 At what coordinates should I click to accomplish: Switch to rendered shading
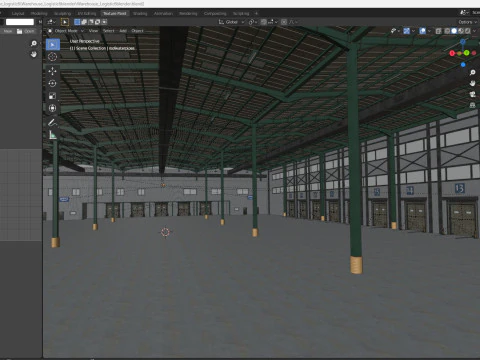[468, 31]
